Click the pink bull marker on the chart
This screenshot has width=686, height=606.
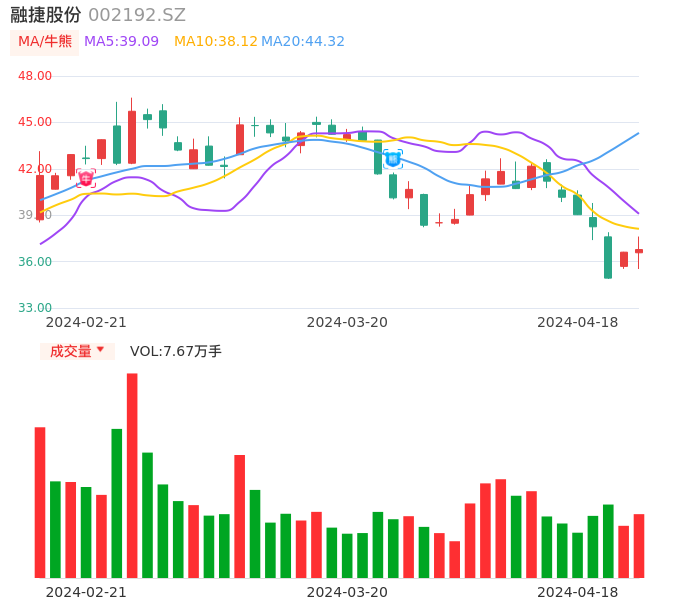tap(86, 178)
